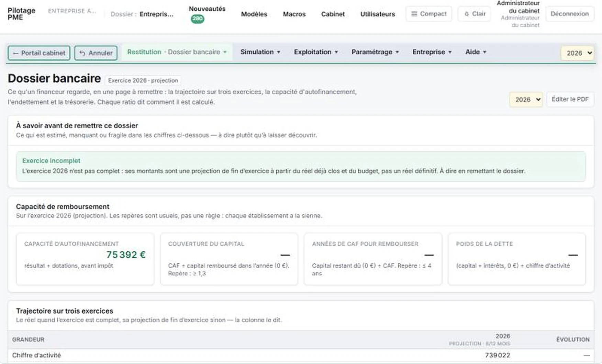Toggle the Compact display mode

point(428,14)
